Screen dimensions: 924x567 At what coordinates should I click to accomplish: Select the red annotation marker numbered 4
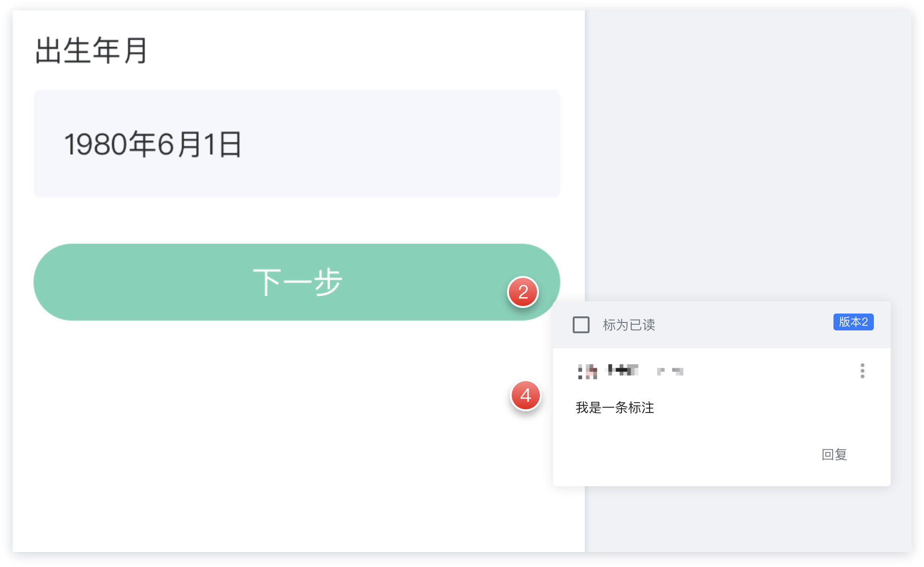(x=525, y=395)
